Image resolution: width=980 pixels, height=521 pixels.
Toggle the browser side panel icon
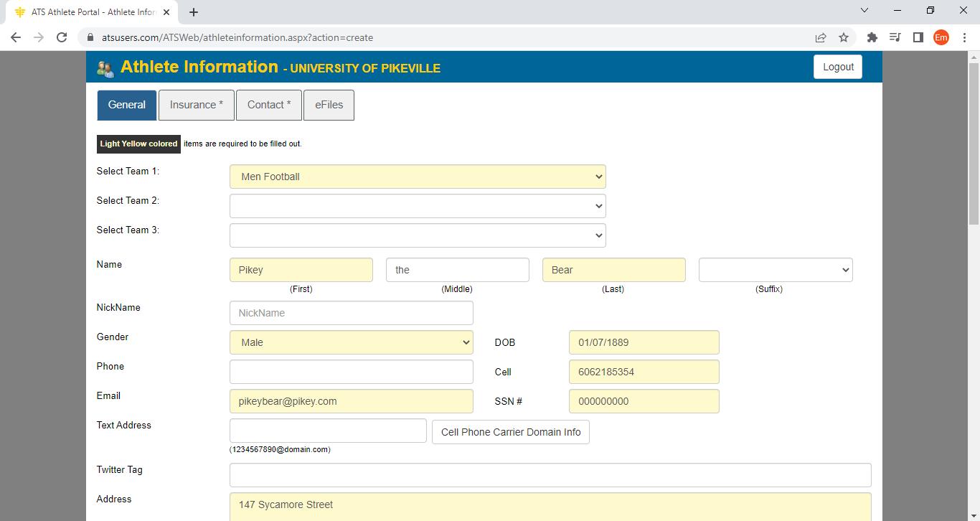(918, 37)
